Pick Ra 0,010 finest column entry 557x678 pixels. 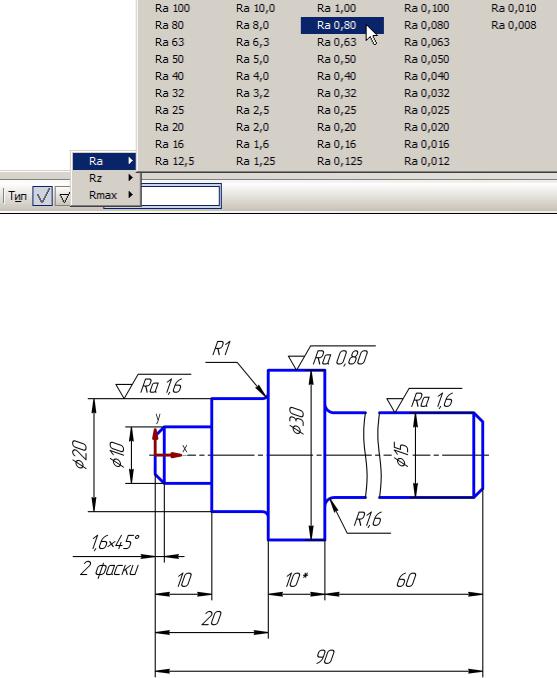click(514, 8)
